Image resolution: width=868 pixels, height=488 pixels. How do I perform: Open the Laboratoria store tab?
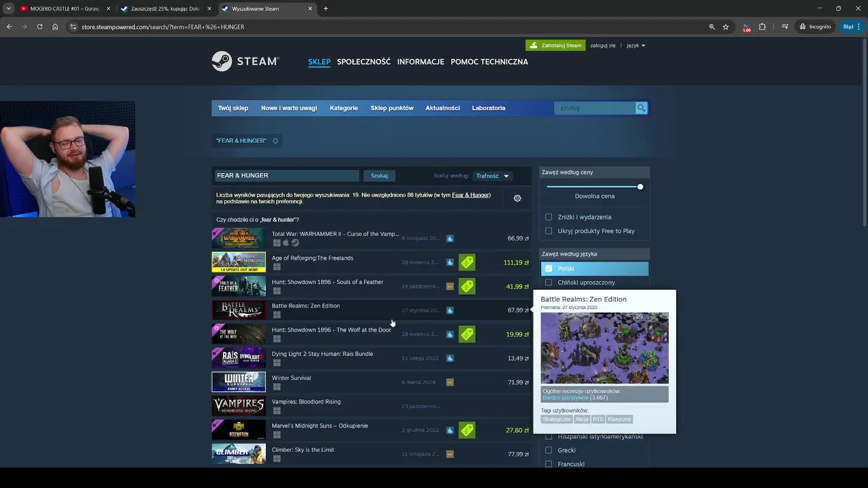[488, 108]
